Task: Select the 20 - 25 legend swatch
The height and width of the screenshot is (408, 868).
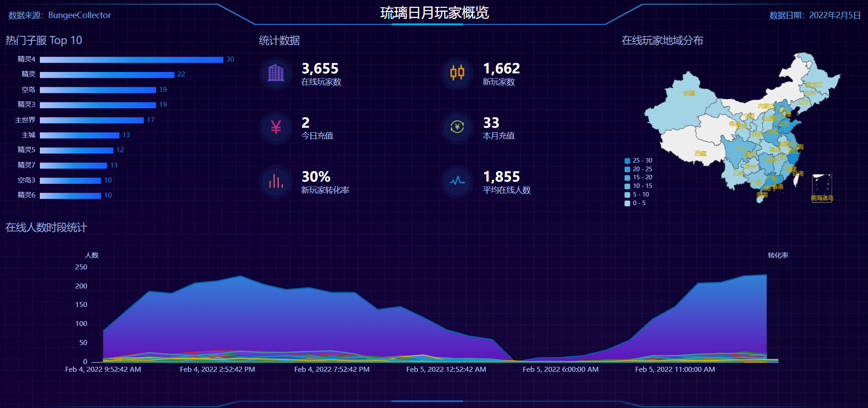Action: 627,169
